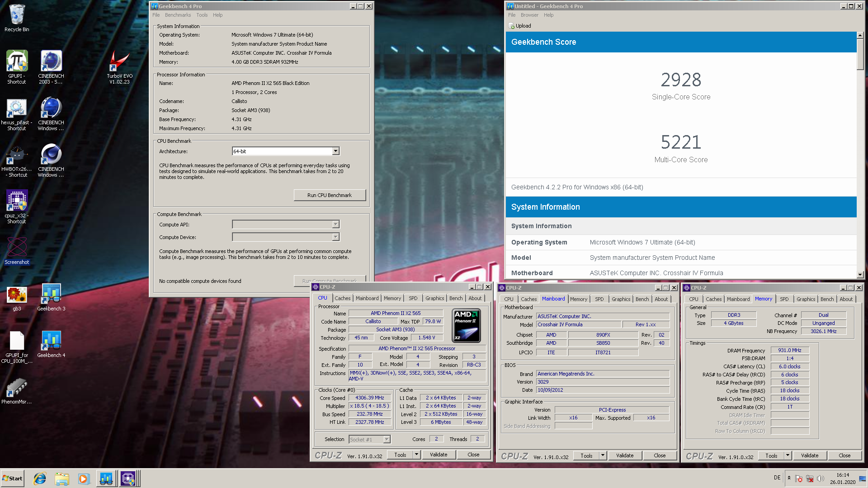Switch to CPU-Z in the taskbar
This screenshot has width=868, height=488.
128,479
